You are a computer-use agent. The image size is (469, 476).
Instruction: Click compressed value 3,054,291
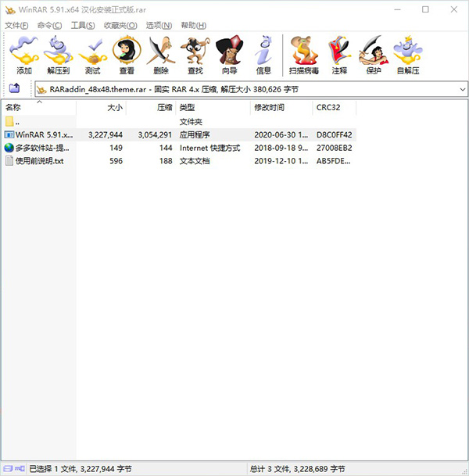coord(155,134)
